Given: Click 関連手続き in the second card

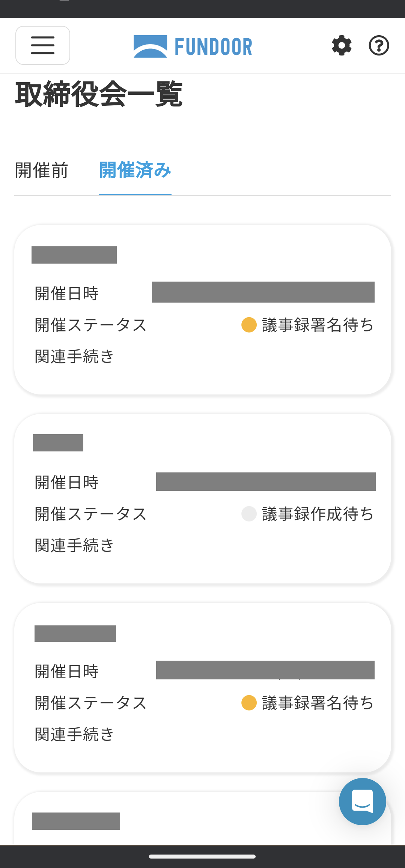Looking at the screenshot, I should click(74, 545).
